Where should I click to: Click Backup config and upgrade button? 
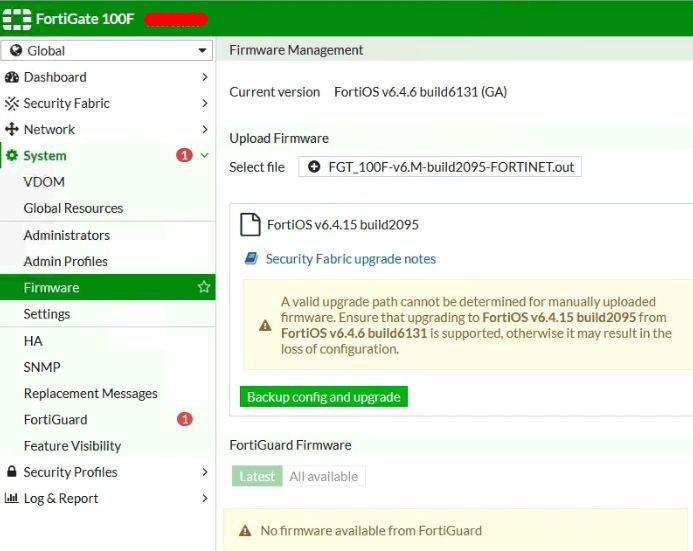point(324,397)
